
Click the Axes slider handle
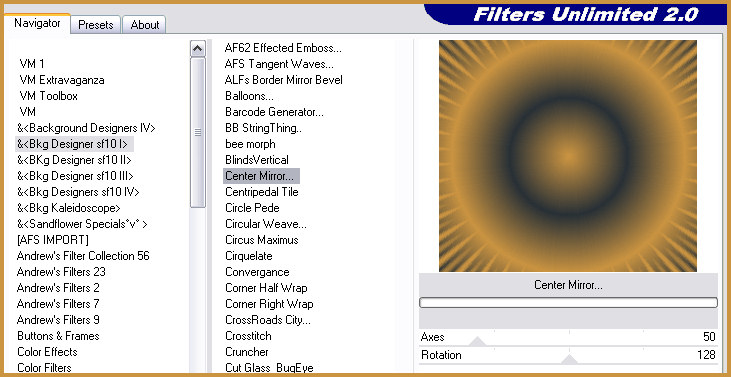click(477, 342)
